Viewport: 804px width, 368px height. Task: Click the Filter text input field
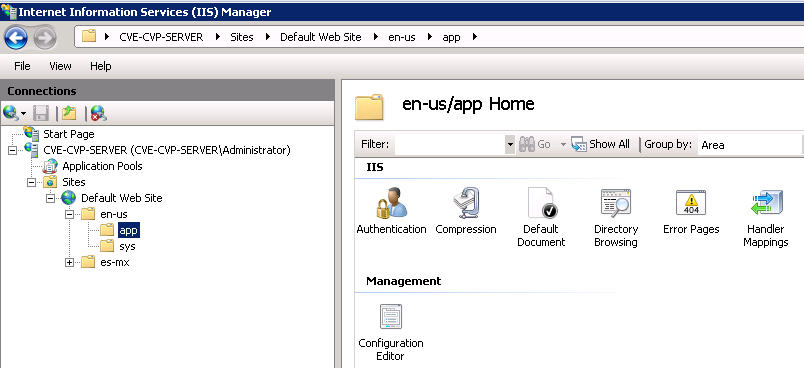point(450,145)
